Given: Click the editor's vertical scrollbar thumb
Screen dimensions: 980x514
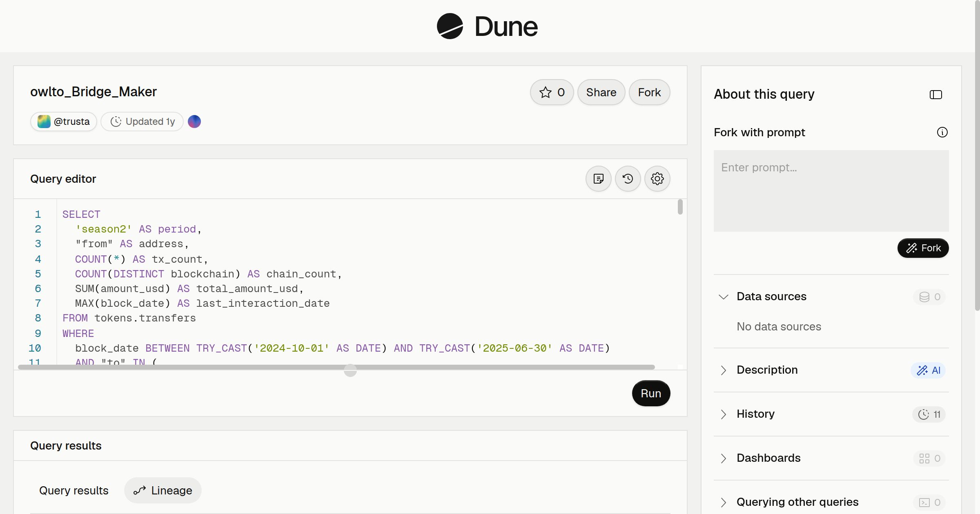Looking at the screenshot, I should [680, 207].
